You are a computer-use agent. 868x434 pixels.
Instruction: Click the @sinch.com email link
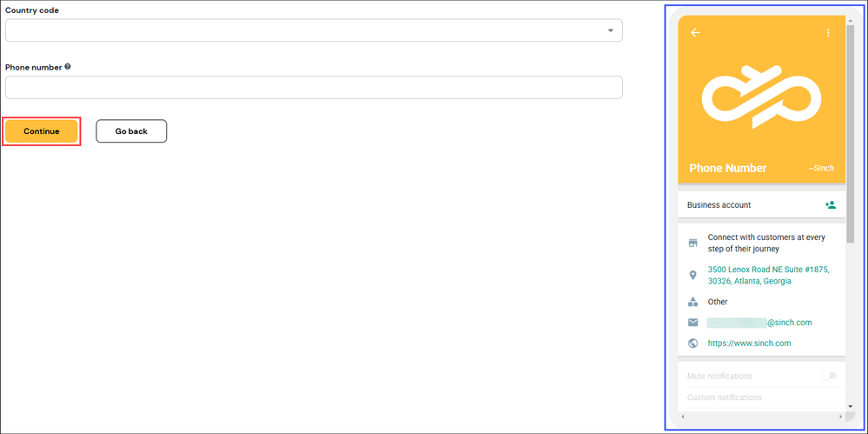tap(759, 322)
